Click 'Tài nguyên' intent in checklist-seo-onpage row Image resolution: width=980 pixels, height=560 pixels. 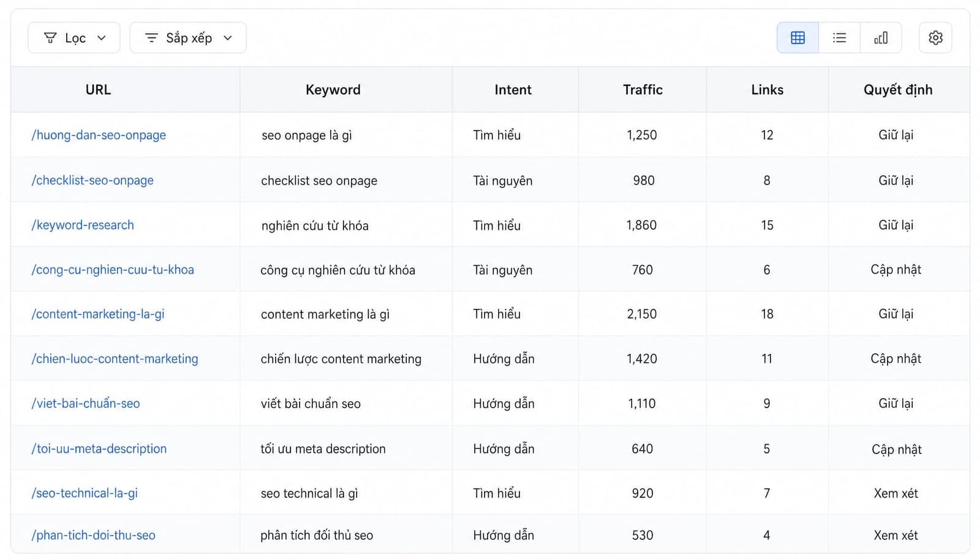[503, 181]
